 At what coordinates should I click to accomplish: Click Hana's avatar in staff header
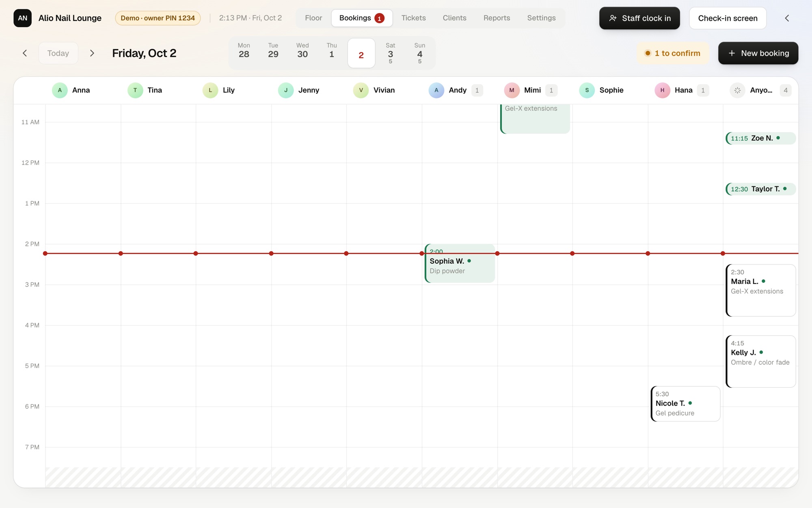point(662,90)
